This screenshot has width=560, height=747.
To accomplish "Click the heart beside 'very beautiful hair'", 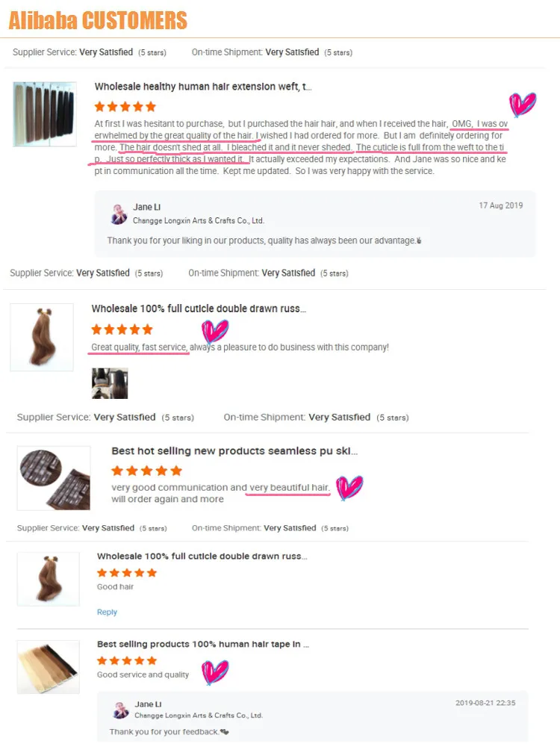I will 349,487.
